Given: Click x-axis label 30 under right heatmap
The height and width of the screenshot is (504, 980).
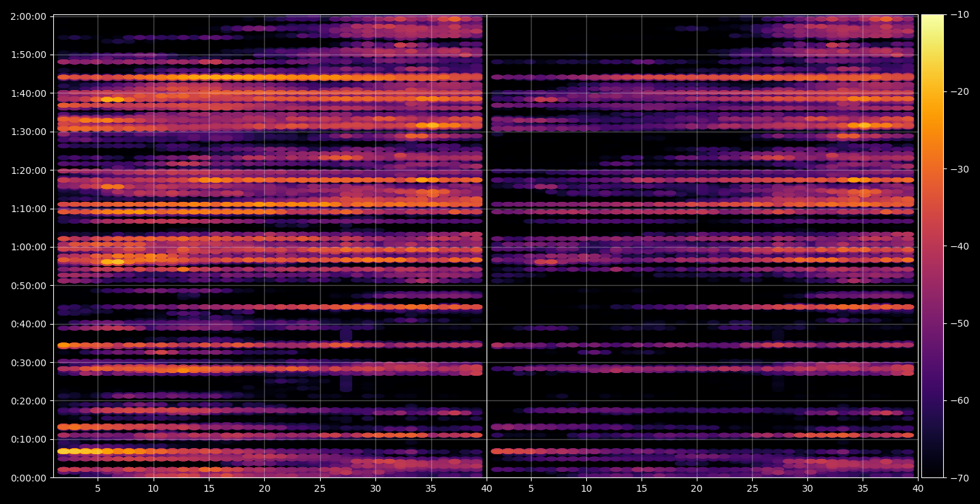Looking at the screenshot, I should pos(807,489).
